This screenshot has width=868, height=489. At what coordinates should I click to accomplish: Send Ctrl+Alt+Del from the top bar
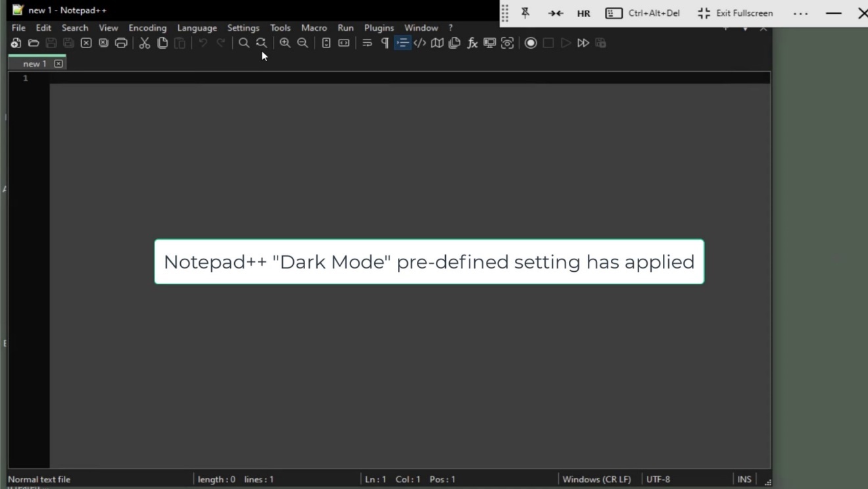(x=642, y=13)
